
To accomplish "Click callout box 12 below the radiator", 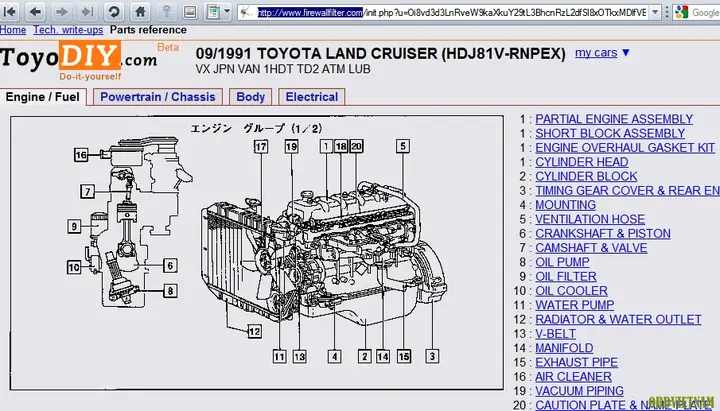I will pyautogui.click(x=254, y=331).
